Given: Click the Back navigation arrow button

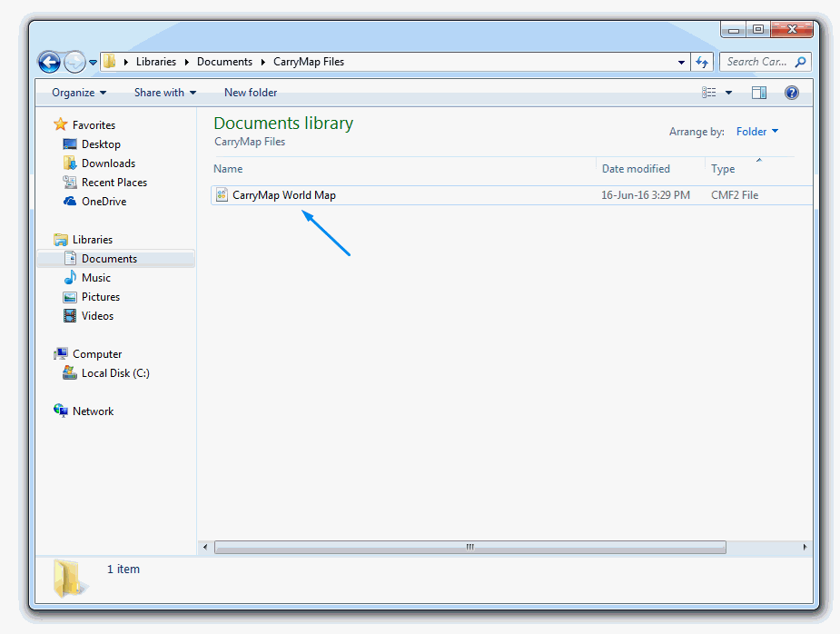Looking at the screenshot, I should pos(49,62).
